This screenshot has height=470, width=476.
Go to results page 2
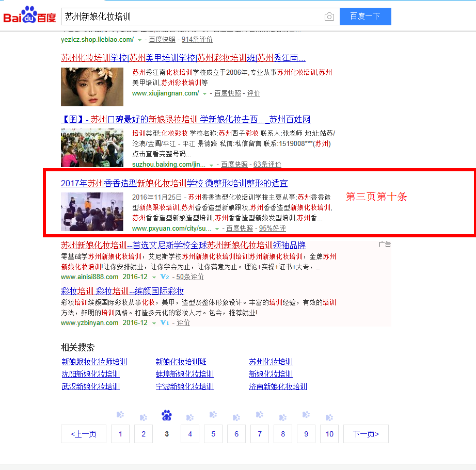tap(144, 434)
